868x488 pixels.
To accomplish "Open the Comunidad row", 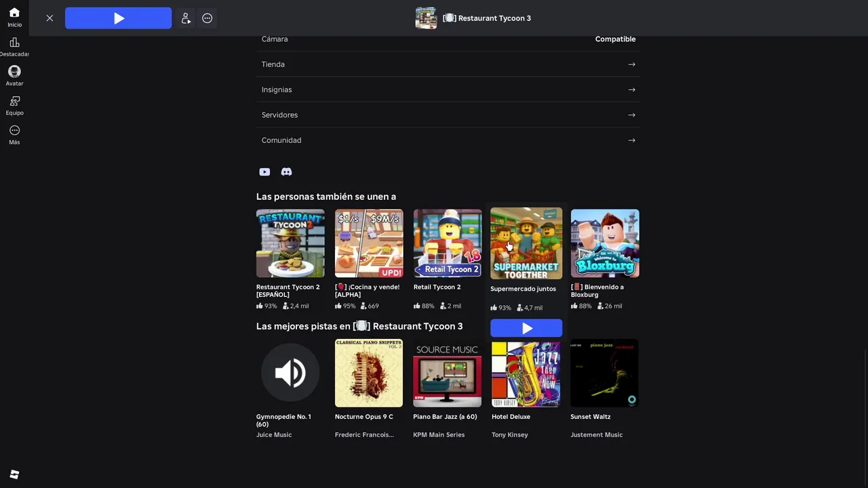I will (x=448, y=140).
